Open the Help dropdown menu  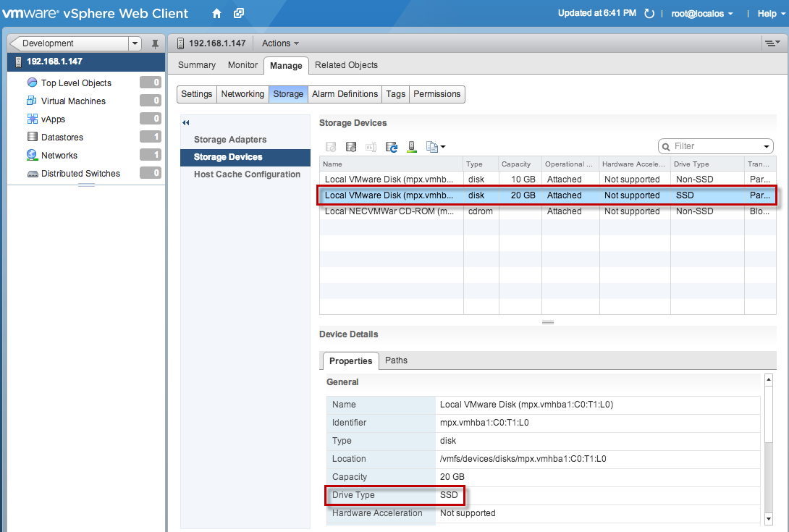tap(772, 14)
